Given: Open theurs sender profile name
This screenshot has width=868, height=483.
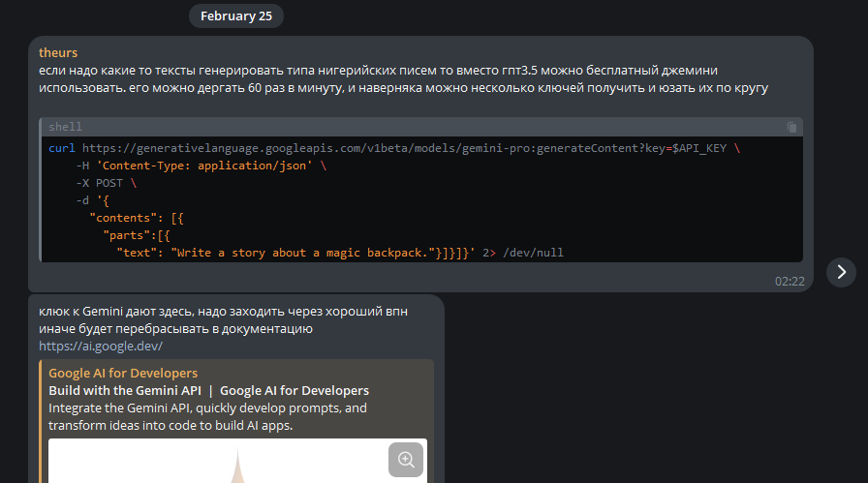Looking at the screenshot, I should [x=58, y=52].
